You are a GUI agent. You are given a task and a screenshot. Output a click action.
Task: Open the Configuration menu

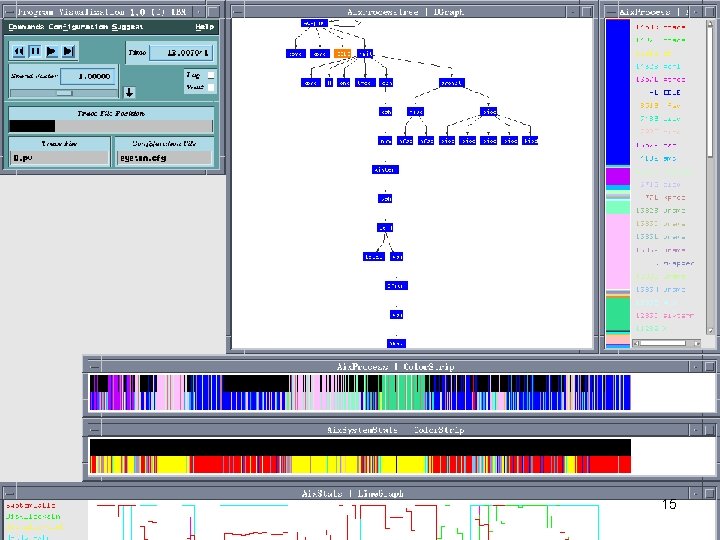tap(78, 27)
